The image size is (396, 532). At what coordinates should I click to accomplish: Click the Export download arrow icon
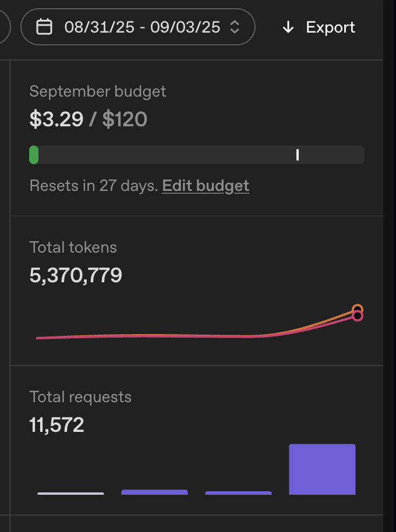coord(288,27)
